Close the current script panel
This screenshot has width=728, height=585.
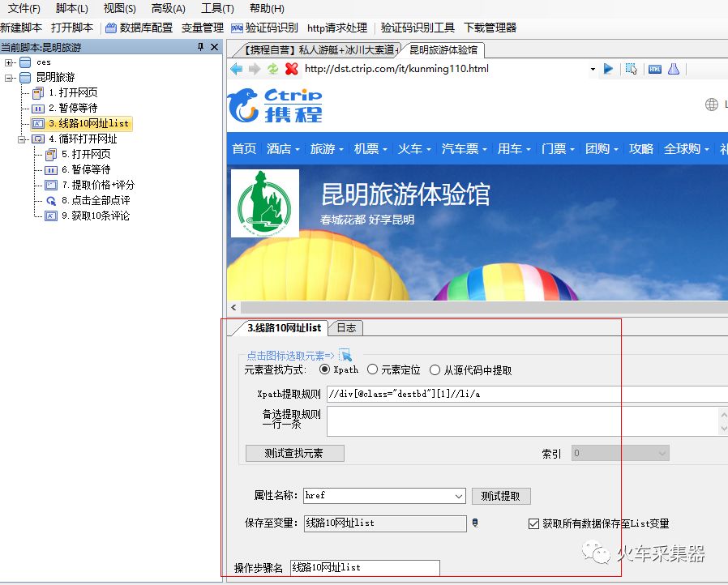coord(214,47)
